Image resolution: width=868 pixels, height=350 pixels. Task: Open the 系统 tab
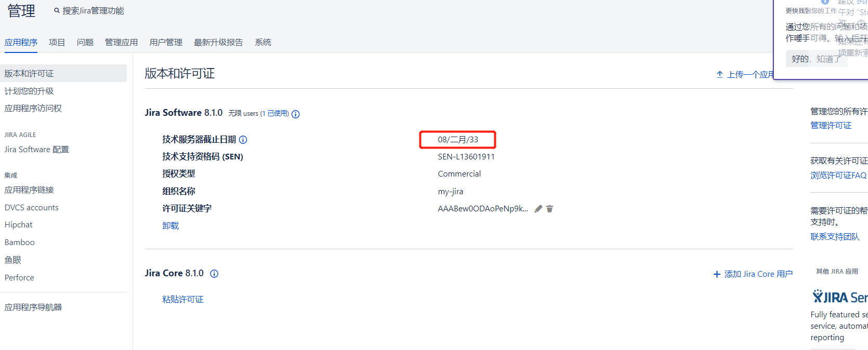point(263,43)
